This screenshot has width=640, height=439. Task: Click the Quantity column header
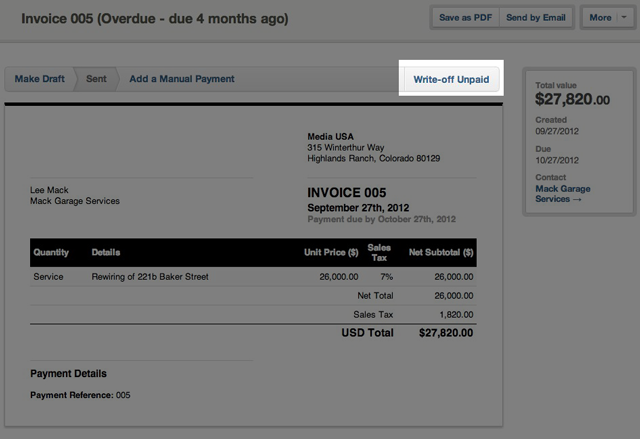pos(51,252)
